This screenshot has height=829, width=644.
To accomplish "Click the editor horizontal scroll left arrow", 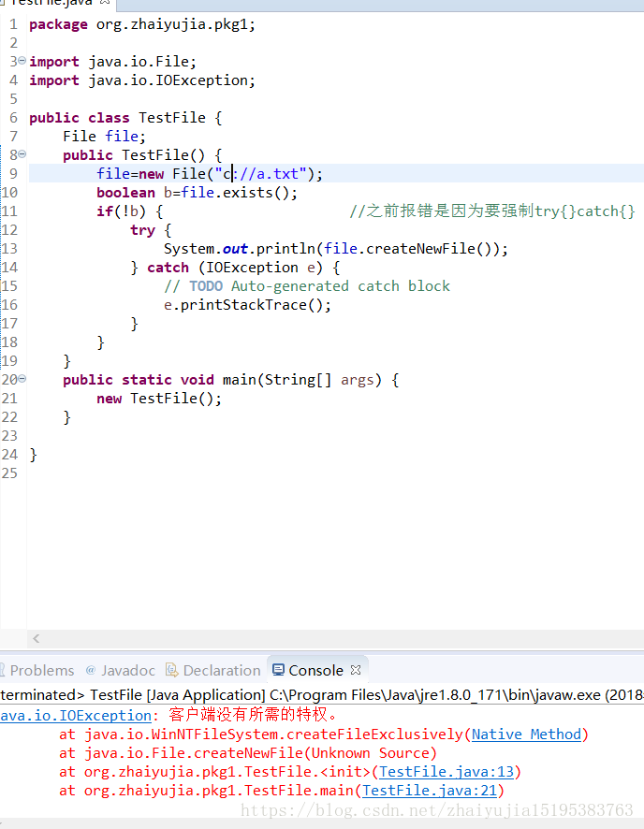I will pyautogui.click(x=36, y=639).
